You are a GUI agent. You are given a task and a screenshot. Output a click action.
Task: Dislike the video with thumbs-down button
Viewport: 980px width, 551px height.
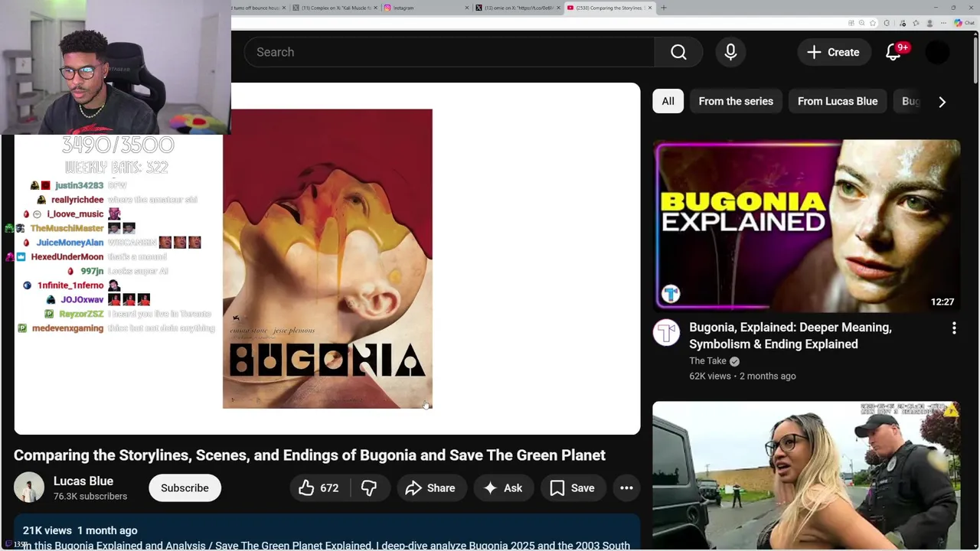[369, 488]
